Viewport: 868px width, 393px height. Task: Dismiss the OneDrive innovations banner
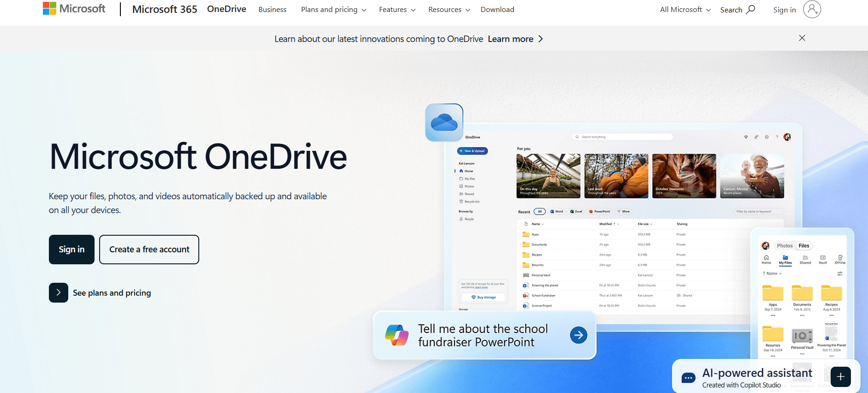pos(802,38)
